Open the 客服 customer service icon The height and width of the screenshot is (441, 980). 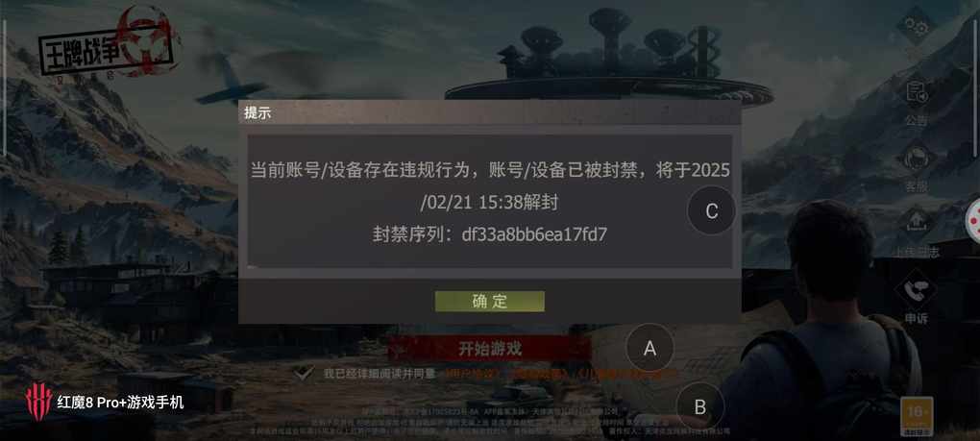coord(917,167)
